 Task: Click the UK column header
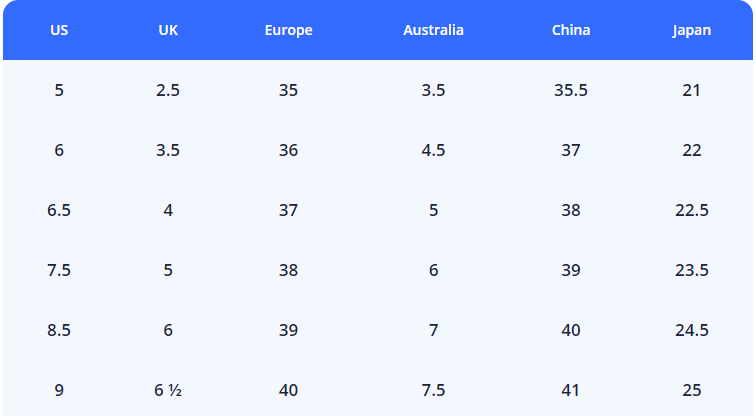[168, 30]
